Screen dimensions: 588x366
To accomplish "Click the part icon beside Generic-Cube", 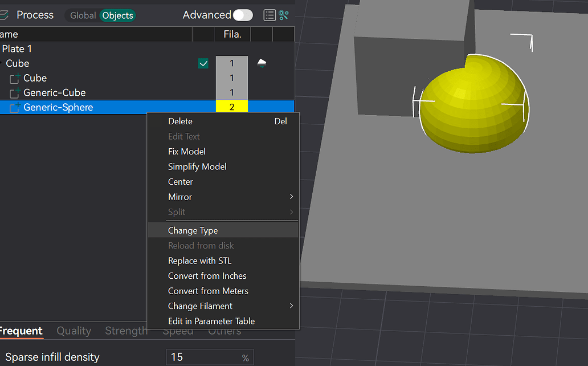I will [x=15, y=93].
